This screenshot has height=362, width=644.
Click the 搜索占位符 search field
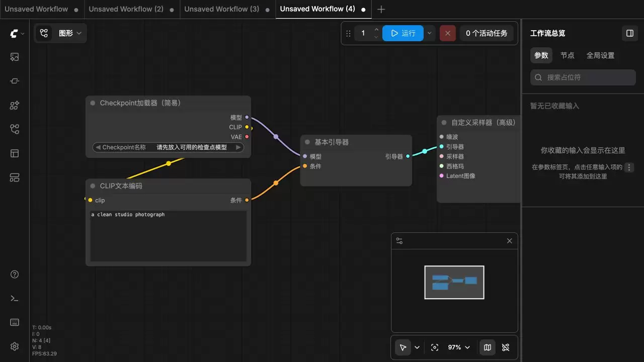(583, 77)
